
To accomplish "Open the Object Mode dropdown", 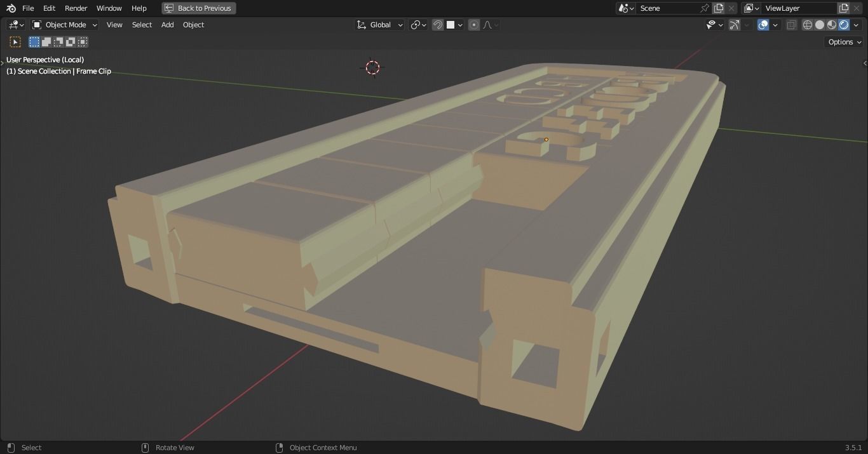I will click(x=65, y=25).
